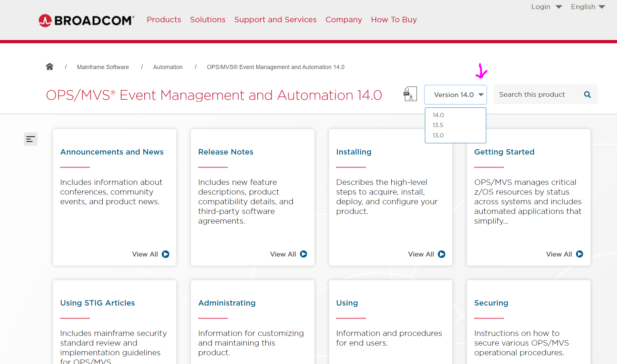Open the Administrating section heading
Viewport: 617px width, 364px height.
click(227, 303)
